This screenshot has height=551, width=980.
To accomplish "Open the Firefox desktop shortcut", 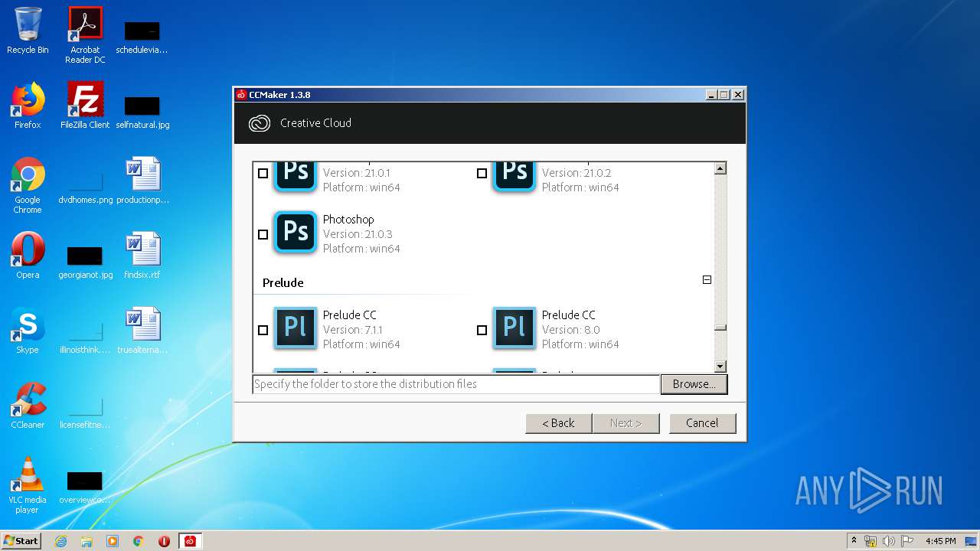I will click(x=28, y=106).
